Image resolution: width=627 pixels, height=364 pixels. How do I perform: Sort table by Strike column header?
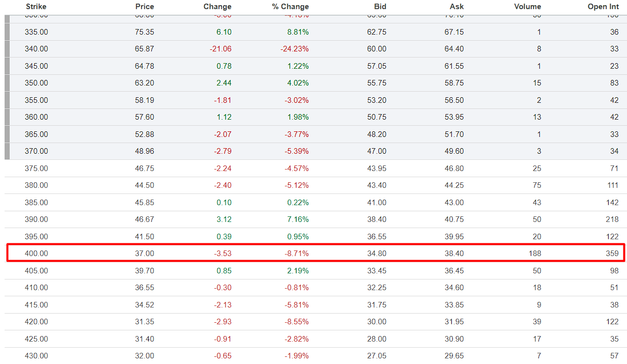point(36,7)
